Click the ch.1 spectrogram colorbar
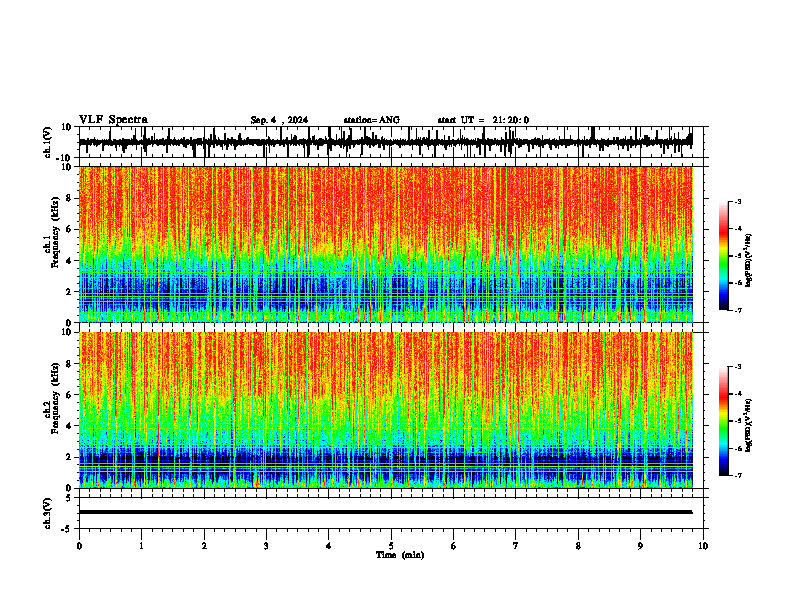Viewport: 792px width, 612px height. click(723, 256)
